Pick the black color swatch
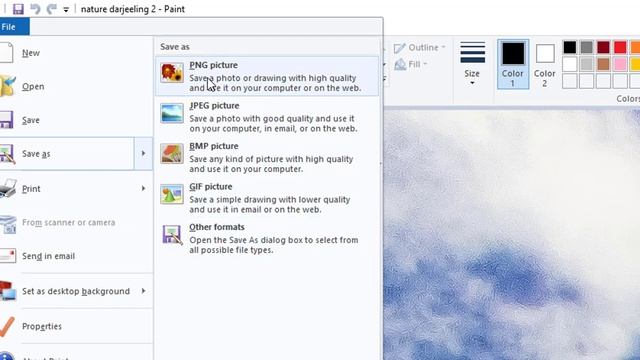This screenshot has height=360, width=640. (x=570, y=47)
